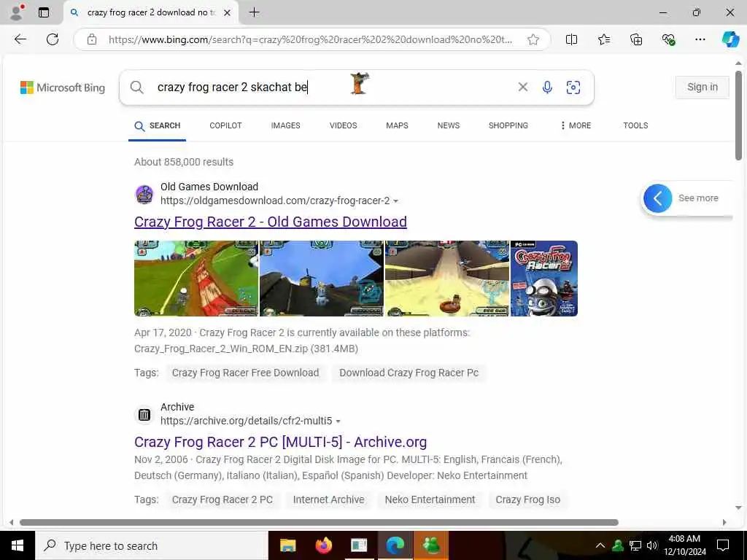747x560 pixels.
Task: Open Crazy Frog Racer 2 PC Archive.org result
Action: [x=280, y=442]
